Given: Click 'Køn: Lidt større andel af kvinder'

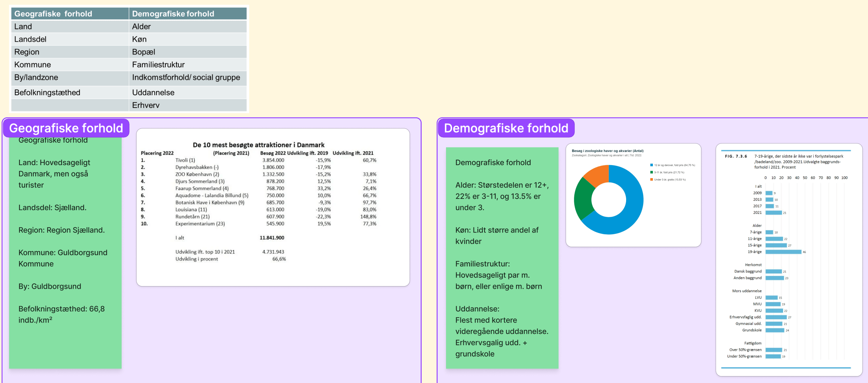Looking at the screenshot, I should tap(497, 236).
